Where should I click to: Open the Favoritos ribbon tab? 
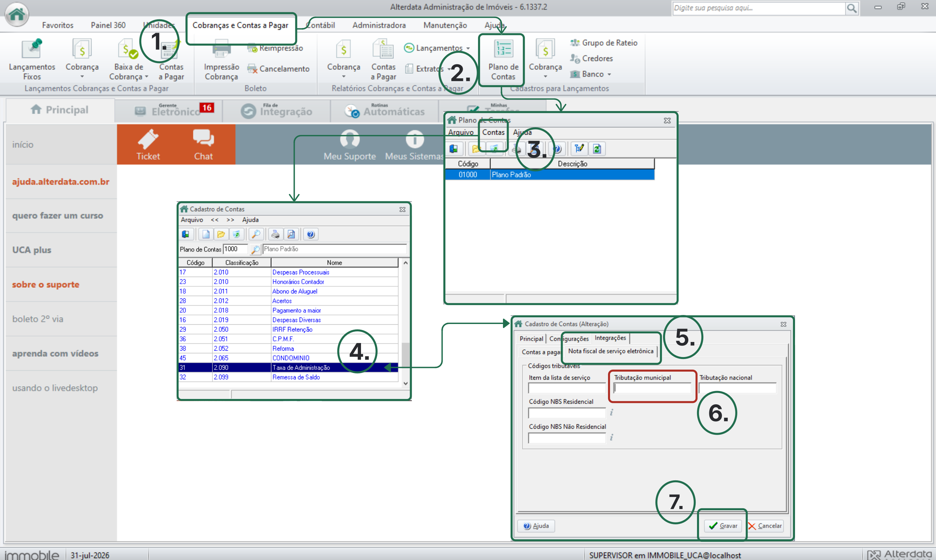tap(58, 25)
